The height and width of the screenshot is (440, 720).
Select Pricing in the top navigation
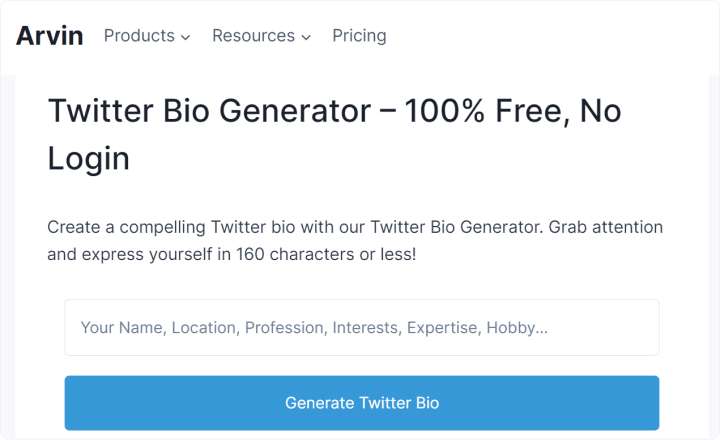point(359,36)
